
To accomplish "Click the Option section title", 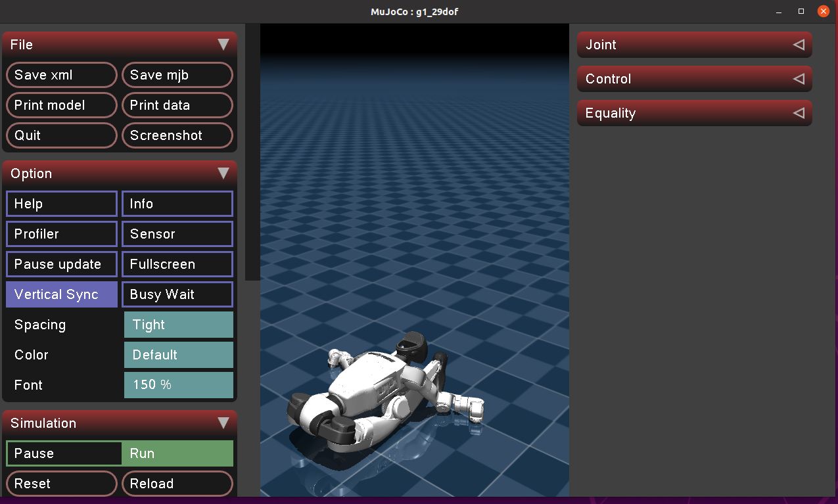I will click(x=31, y=173).
